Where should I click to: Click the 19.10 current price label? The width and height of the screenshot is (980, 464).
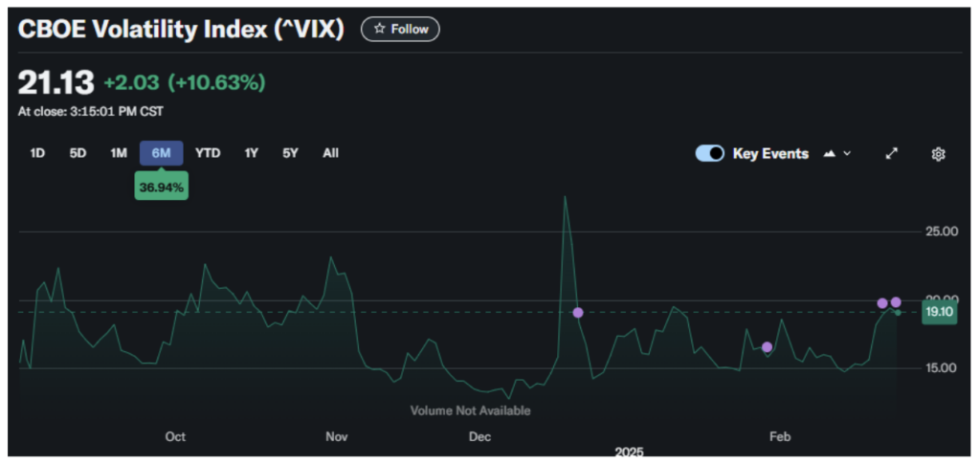tap(940, 312)
